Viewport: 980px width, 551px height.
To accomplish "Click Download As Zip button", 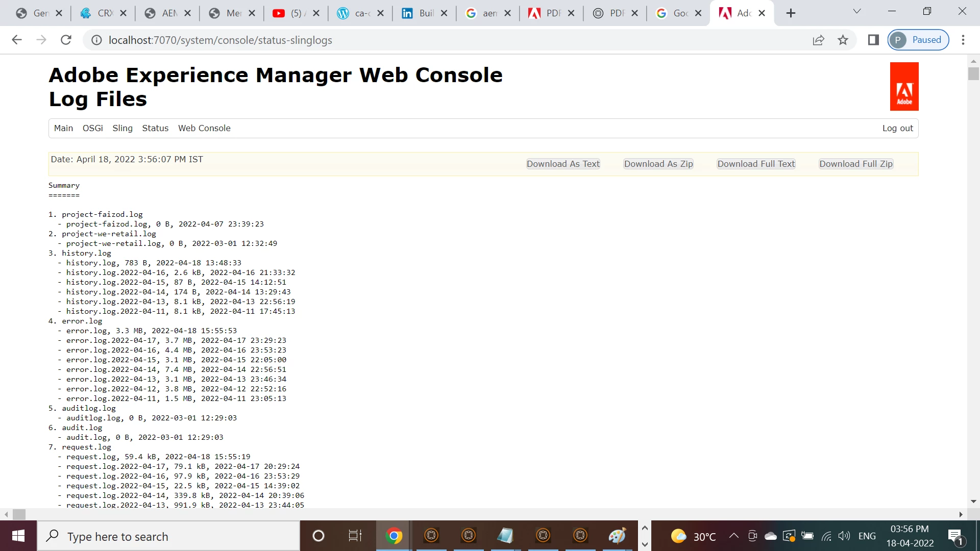I will pyautogui.click(x=658, y=164).
